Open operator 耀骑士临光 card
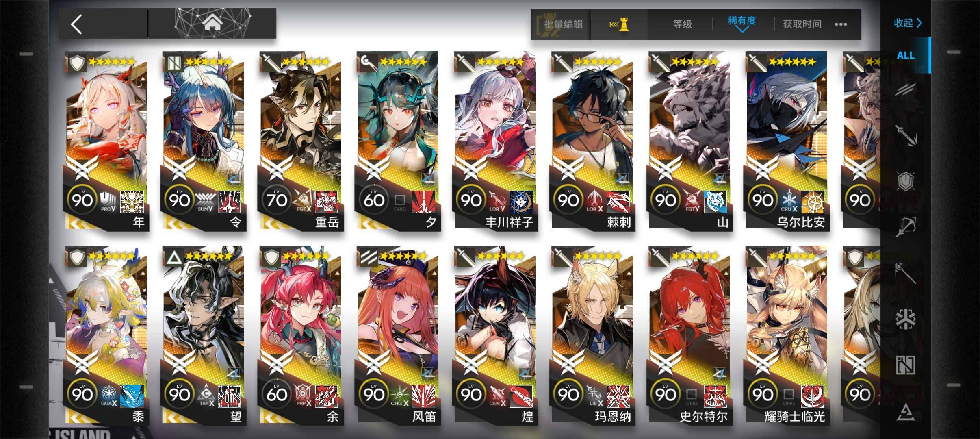The width and height of the screenshot is (980, 439). (x=787, y=335)
